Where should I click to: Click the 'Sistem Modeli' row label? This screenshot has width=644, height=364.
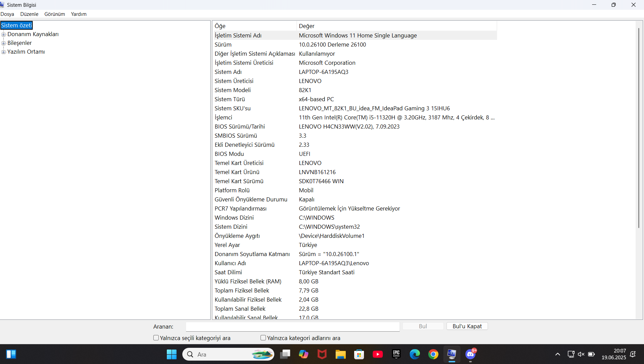point(233,90)
